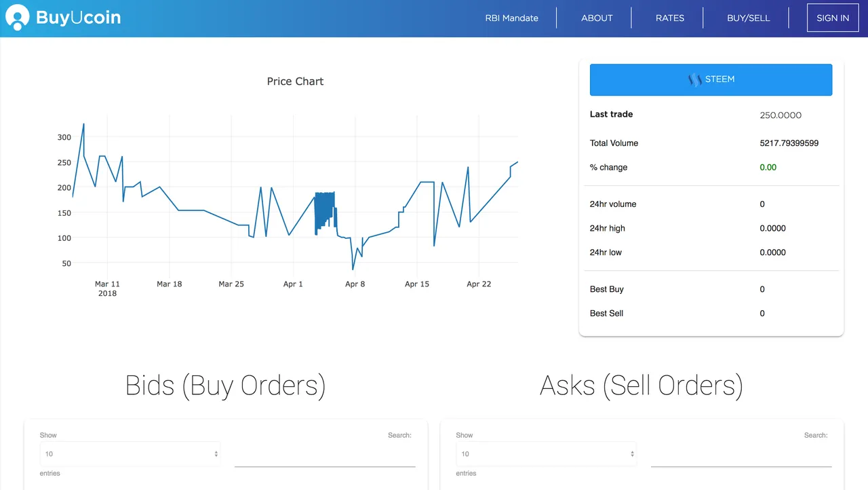Open the RBI Mandate page
Image resolution: width=868 pixels, height=490 pixels.
[511, 18]
